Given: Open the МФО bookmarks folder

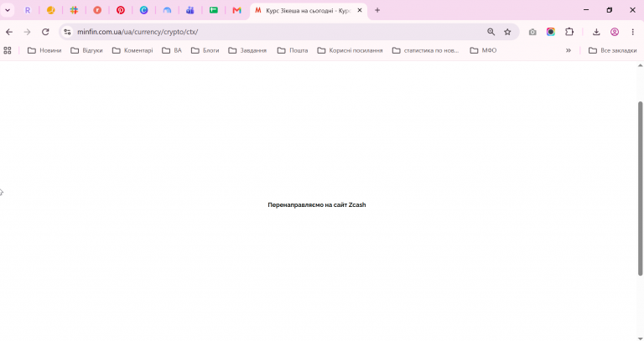Looking at the screenshot, I should pyautogui.click(x=483, y=50).
